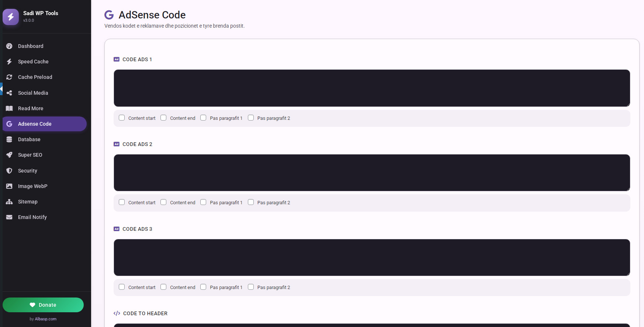The image size is (644, 327).
Task: Click the Sadi WP Tools lightning logo
Action: click(x=11, y=17)
